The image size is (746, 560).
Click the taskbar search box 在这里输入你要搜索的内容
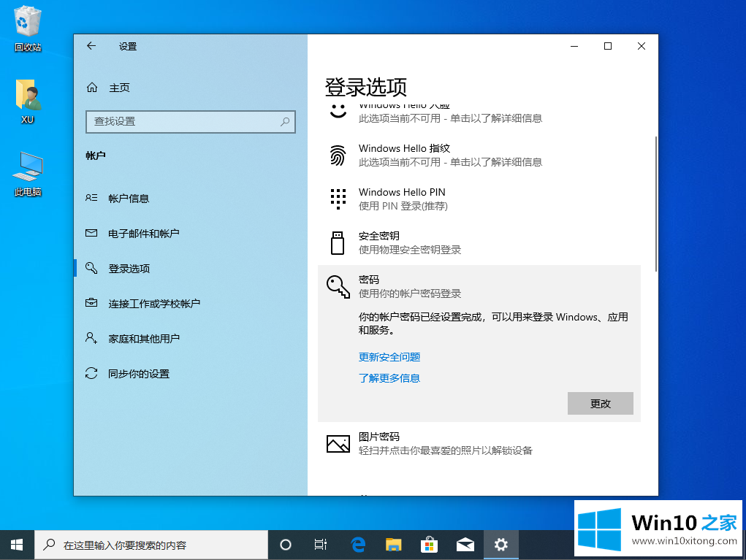(x=151, y=545)
